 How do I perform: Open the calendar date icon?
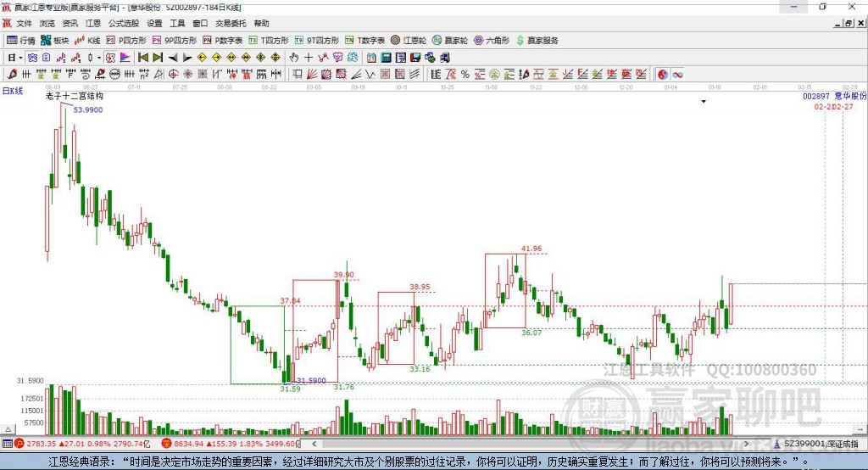click(x=371, y=58)
